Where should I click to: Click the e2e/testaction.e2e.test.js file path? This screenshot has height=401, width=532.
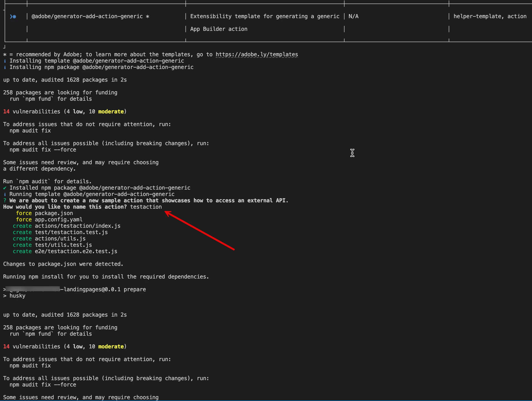(76, 251)
